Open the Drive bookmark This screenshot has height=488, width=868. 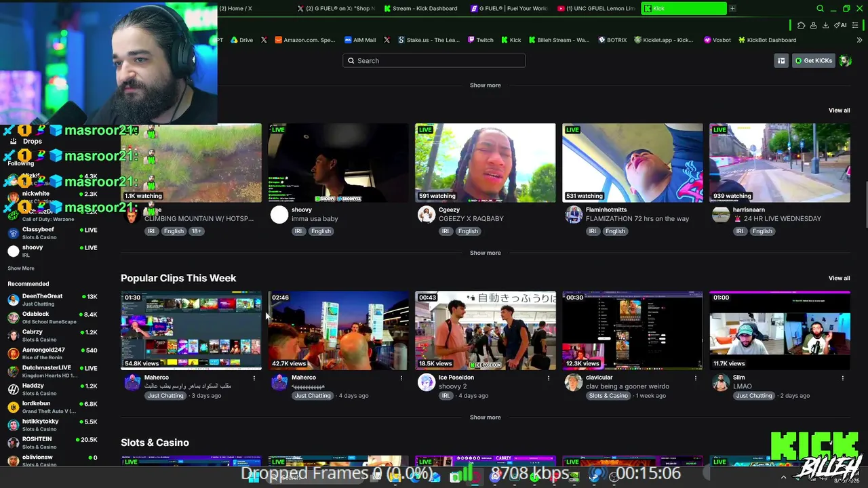tap(241, 40)
